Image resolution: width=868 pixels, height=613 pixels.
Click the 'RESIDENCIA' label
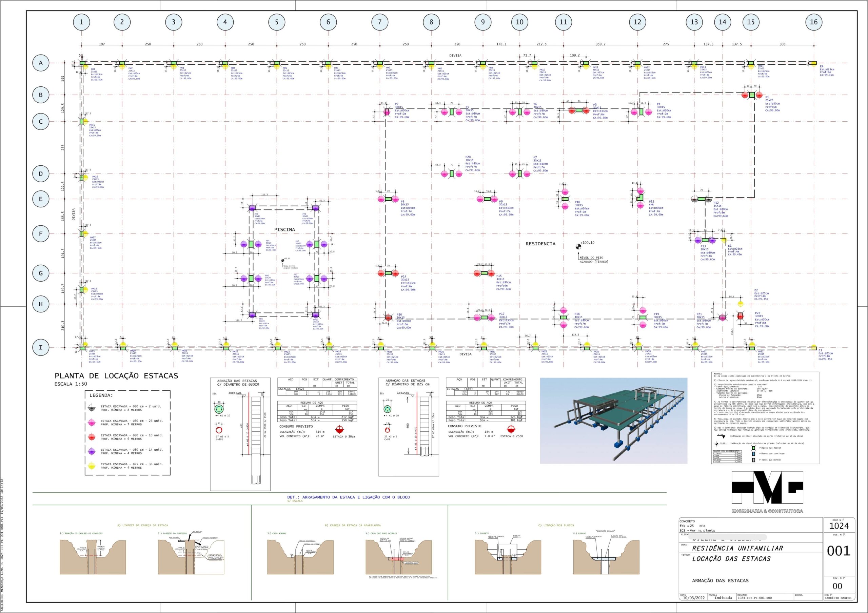tap(540, 244)
